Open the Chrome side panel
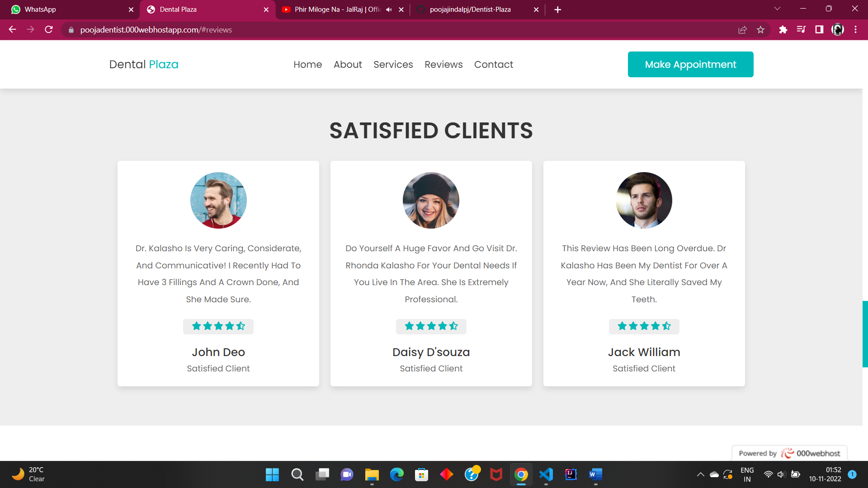Viewport: 868px width, 488px height. 819,30
